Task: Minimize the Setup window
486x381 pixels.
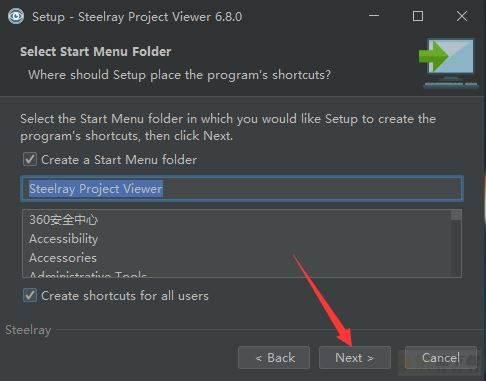Action: (374, 16)
